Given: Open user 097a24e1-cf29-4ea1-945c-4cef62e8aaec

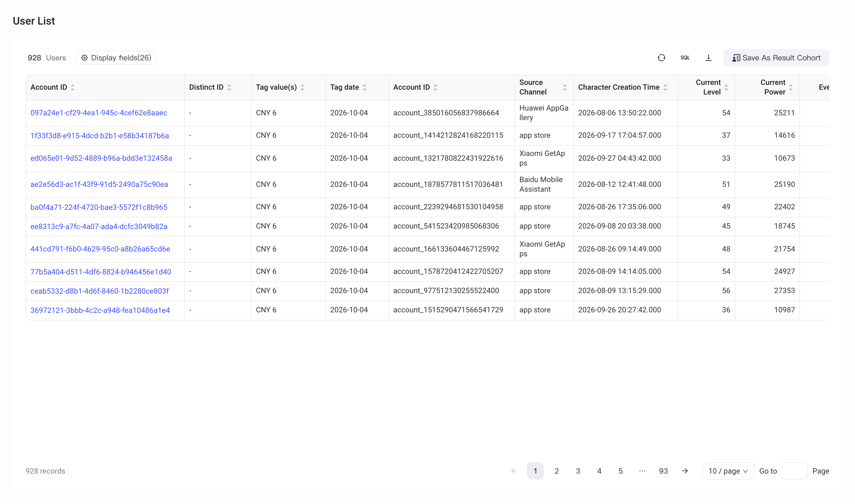Looking at the screenshot, I should pos(99,113).
